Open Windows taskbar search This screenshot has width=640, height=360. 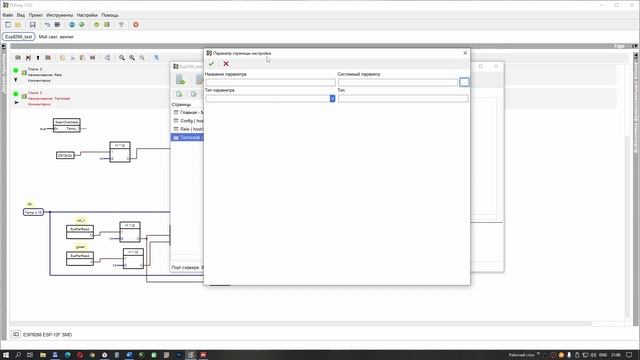[18, 355]
